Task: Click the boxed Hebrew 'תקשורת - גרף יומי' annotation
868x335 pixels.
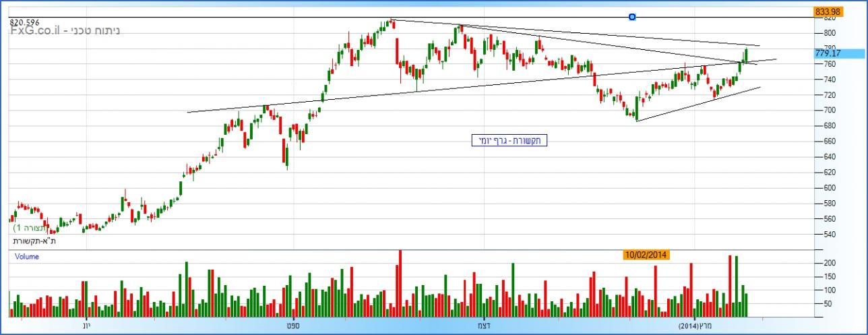Action: click(509, 140)
